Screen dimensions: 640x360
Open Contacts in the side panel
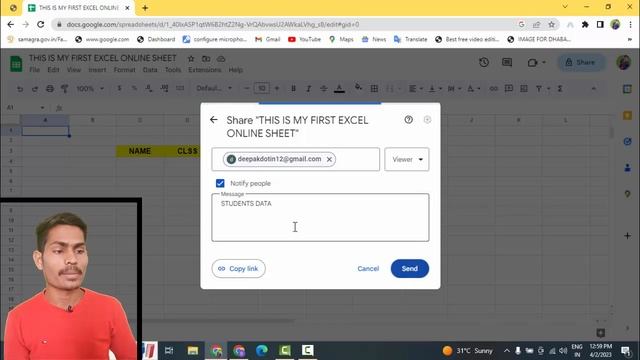[x=627, y=168]
